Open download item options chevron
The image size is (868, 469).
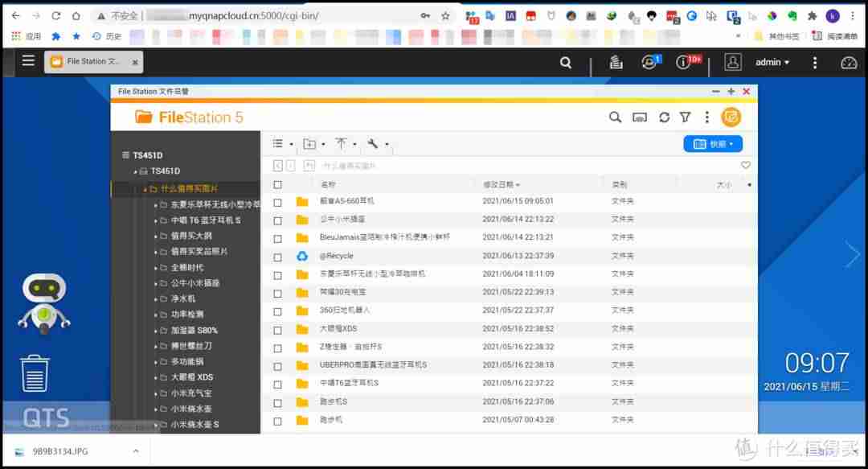pos(136,451)
